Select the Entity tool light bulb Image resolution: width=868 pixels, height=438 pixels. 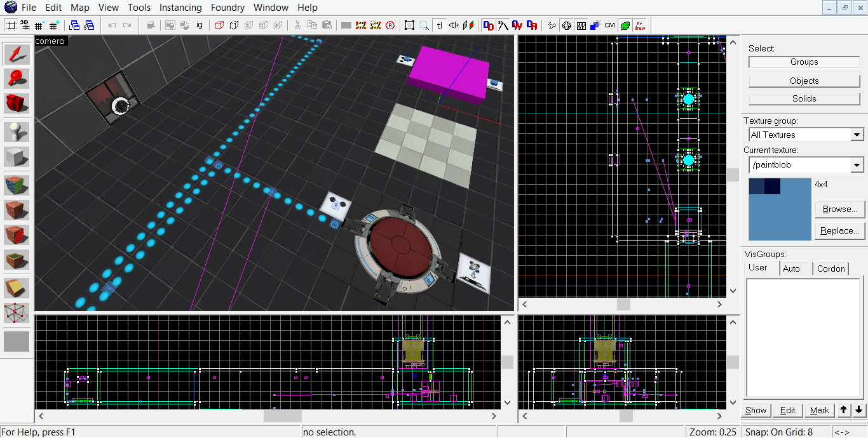point(17,132)
